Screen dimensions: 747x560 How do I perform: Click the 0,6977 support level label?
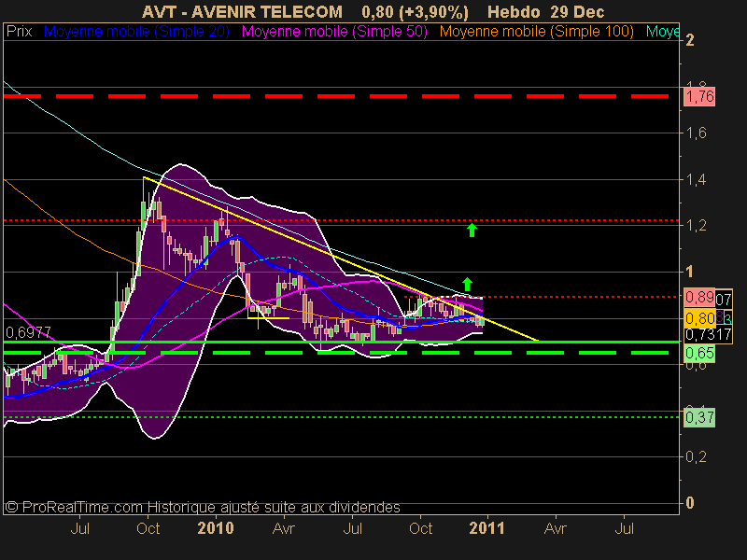pyautogui.click(x=28, y=332)
